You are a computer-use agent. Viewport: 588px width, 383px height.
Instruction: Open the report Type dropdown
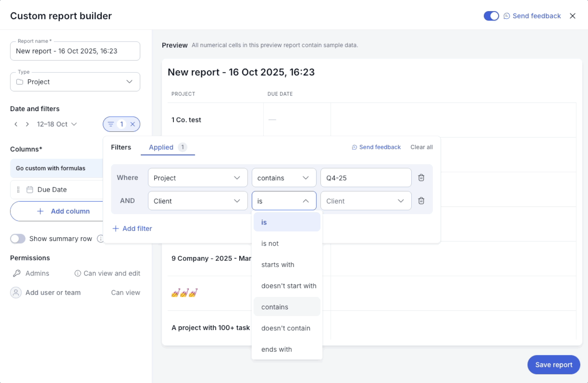coord(75,82)
